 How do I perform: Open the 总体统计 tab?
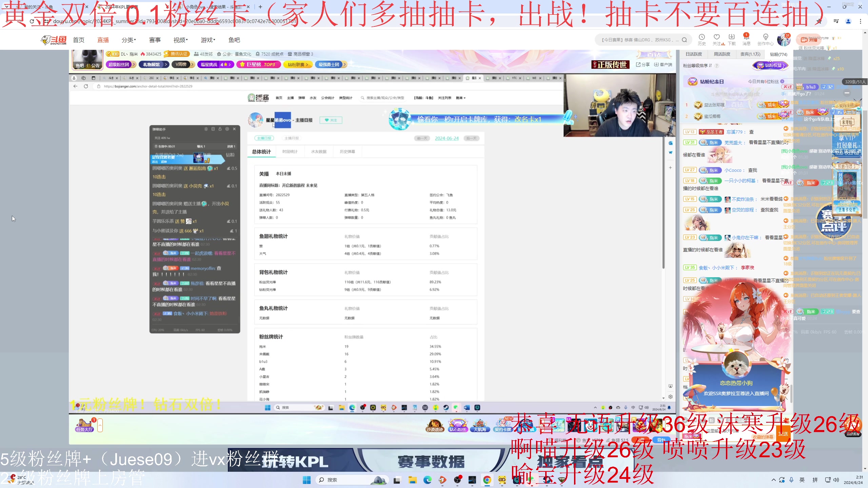tap(261, 151)
